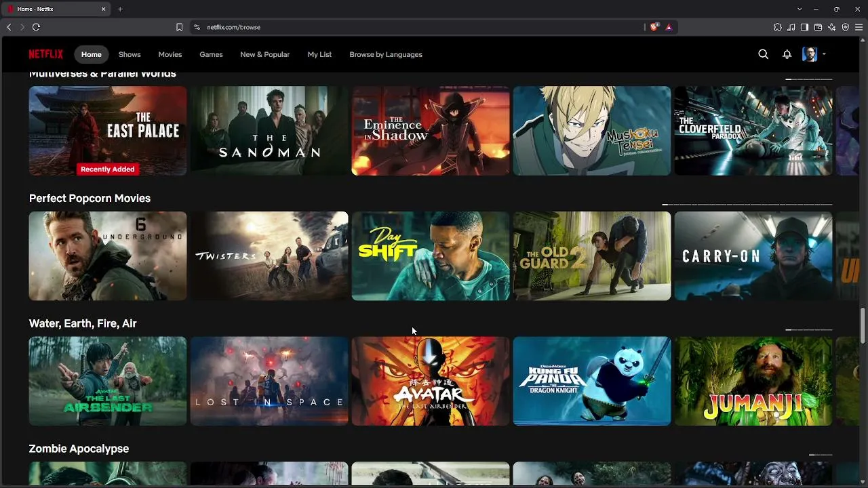Screen dimensions: 868x488
Task: Open Kung Fu Panda The Dragon Knight
Action: [592, 381]
